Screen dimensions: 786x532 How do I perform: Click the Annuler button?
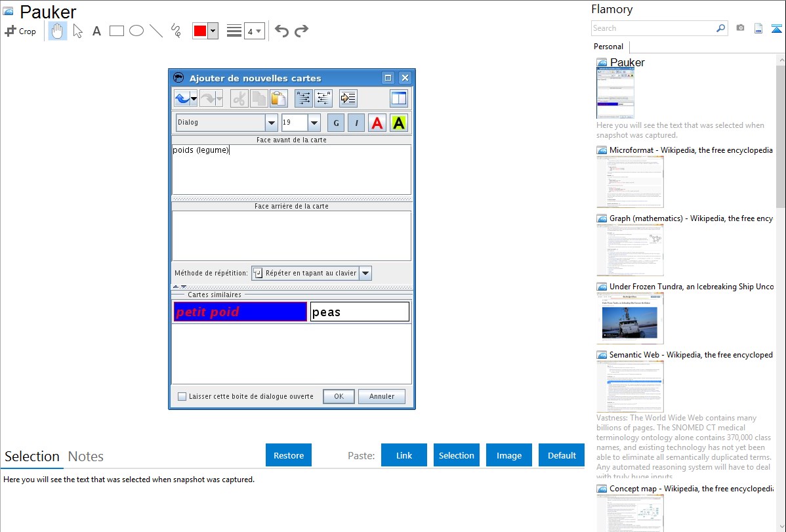coord(382,397)
